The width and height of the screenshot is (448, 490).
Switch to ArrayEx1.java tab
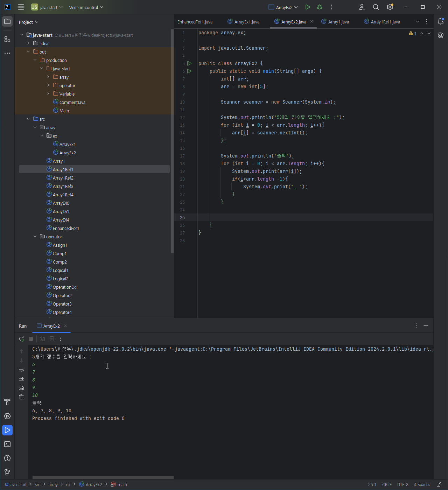[x=244, y=22]
